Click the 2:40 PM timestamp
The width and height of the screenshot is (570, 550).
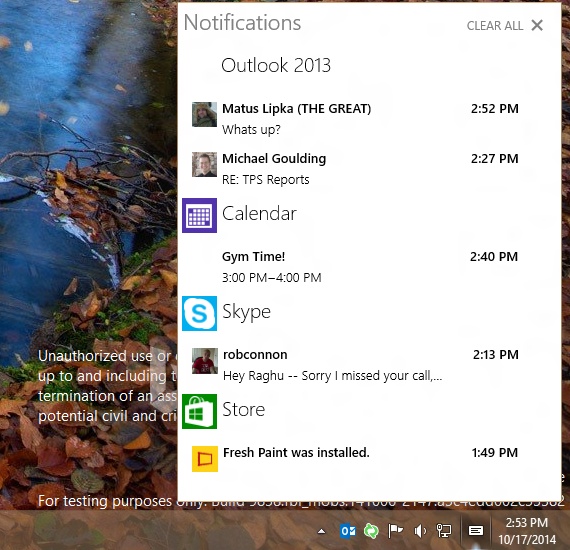[x=494, y=257]
